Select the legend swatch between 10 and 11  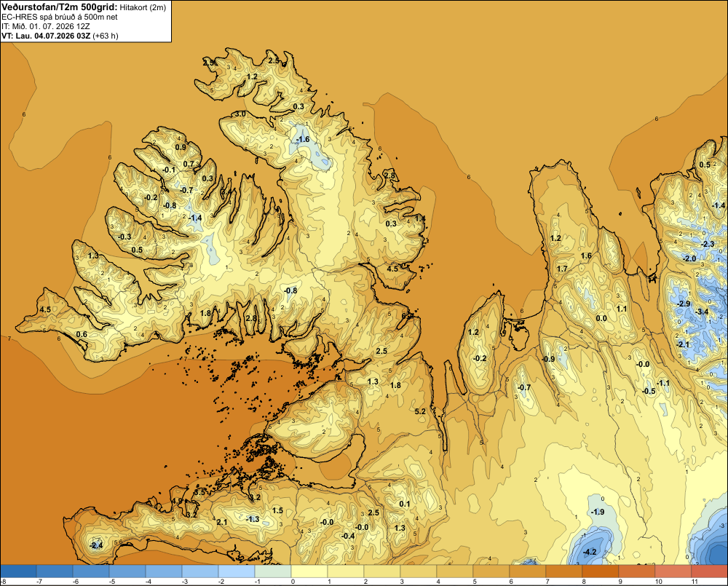[673, 571]
